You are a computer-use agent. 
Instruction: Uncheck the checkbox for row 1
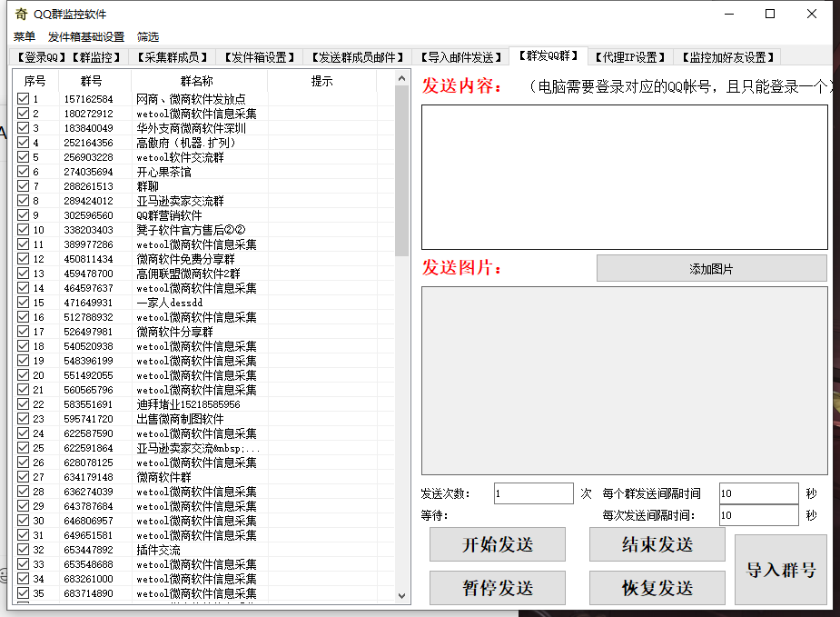click(24, 99)
